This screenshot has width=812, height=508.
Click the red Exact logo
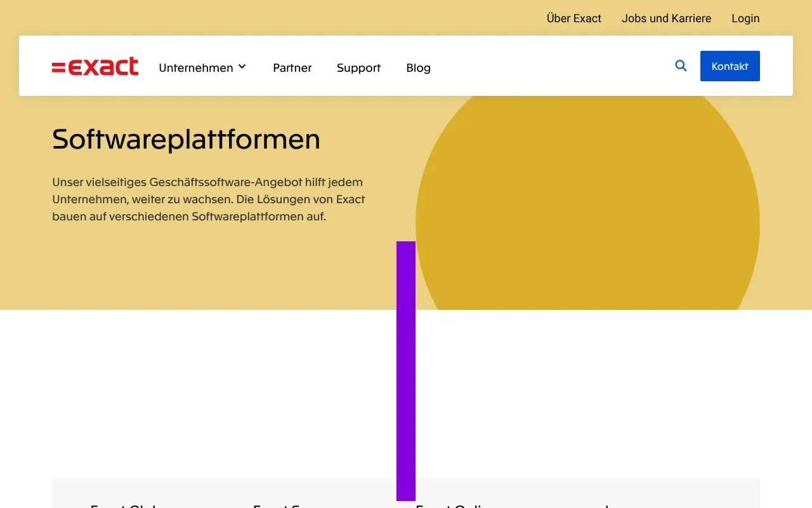click(x=95, y=67)
